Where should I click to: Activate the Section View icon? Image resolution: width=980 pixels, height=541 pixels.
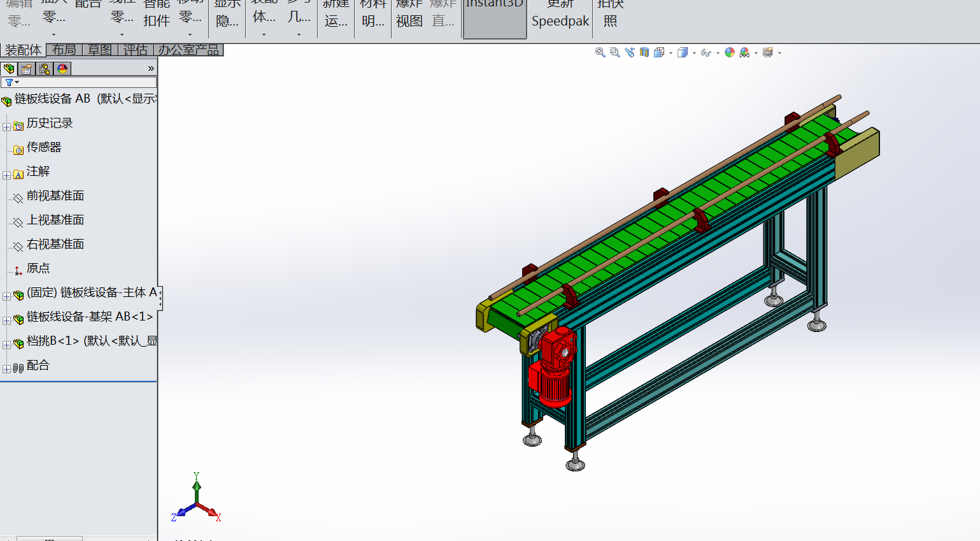pos(644,52)
